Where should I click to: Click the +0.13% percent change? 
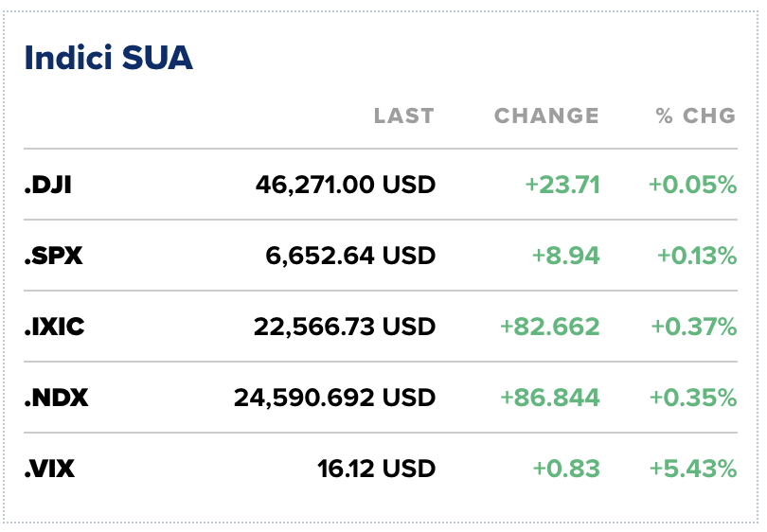pos(696,256)
